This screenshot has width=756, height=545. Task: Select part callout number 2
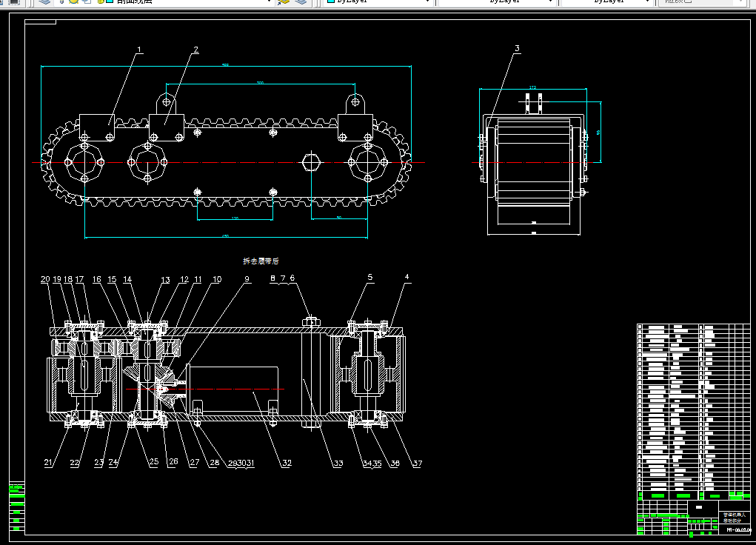tap(195, 49)
